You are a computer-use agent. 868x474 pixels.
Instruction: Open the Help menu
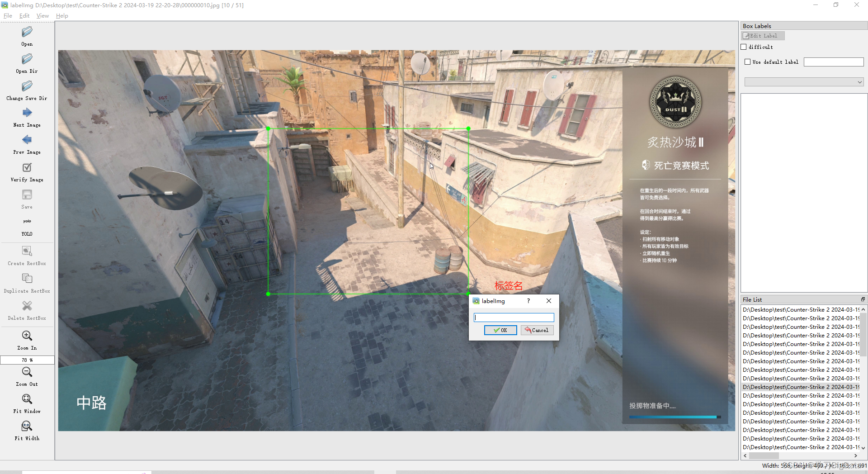[x=62, y=16]
